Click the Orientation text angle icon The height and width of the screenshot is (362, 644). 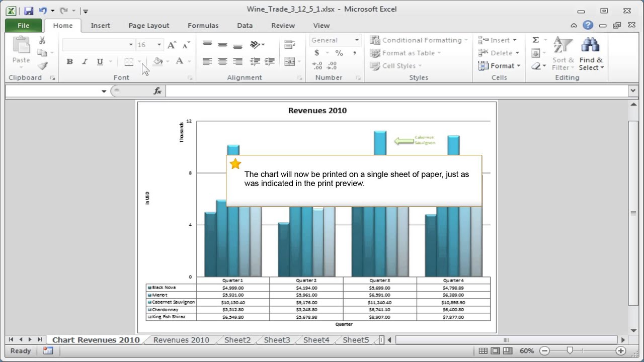point(255,45)
